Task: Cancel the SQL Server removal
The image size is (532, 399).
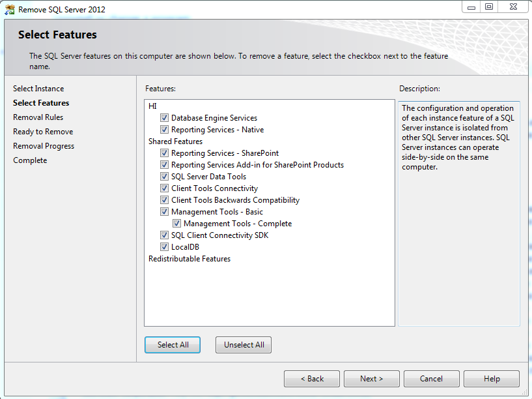Action: coord(431,378)
